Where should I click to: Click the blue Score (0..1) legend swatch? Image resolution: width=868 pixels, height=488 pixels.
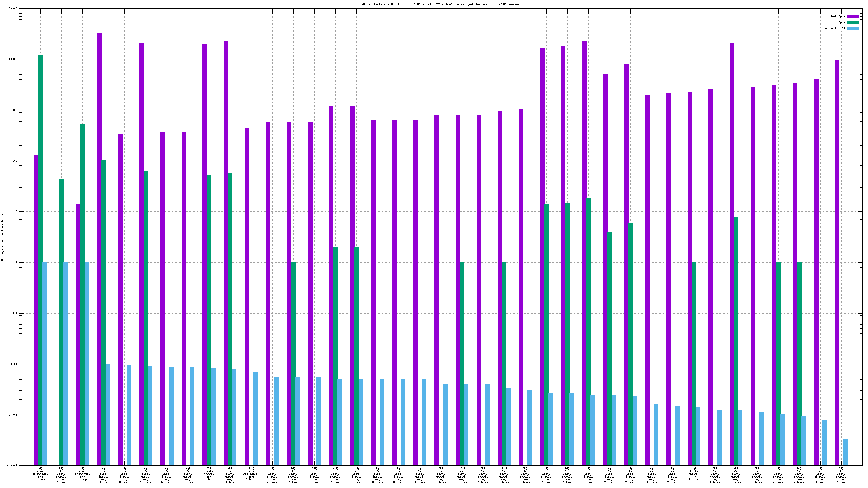click(x=853, y=28)
